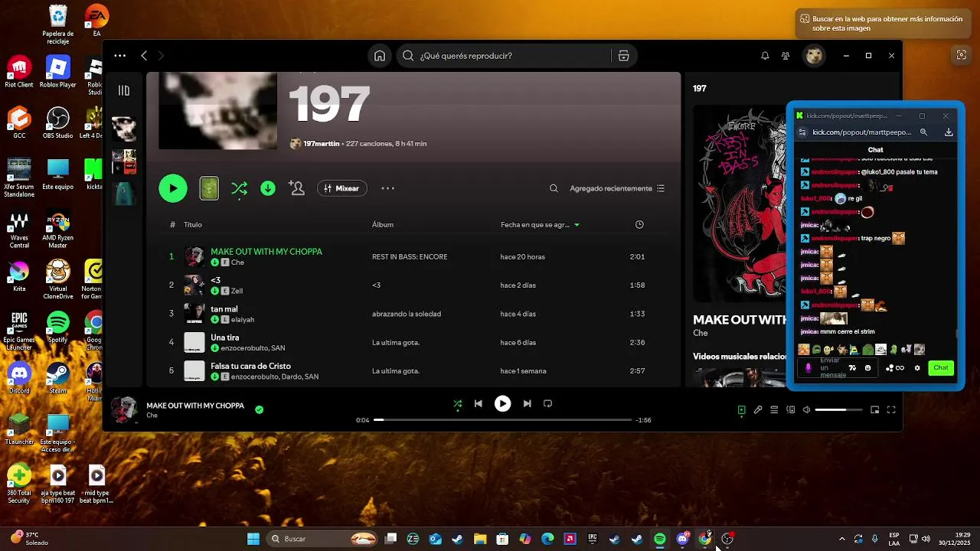
Task: Open Spotify Home via house icon
Action: click(x=380, y=56)
